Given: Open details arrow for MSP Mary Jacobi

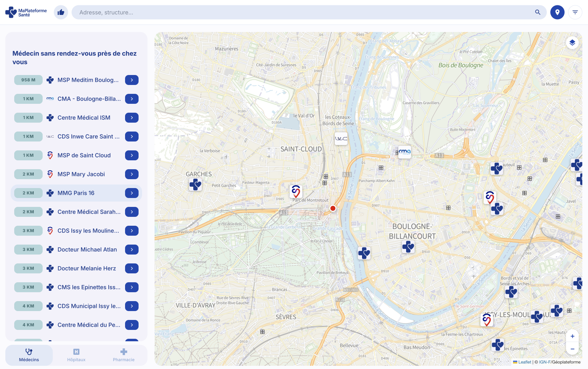Looking at the screenshot, I should point(132,174).
